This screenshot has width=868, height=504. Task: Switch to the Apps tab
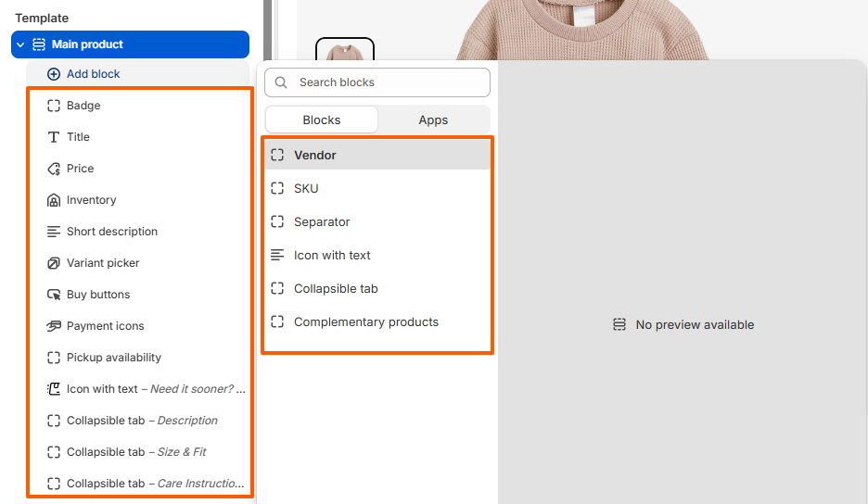point(433,120)
